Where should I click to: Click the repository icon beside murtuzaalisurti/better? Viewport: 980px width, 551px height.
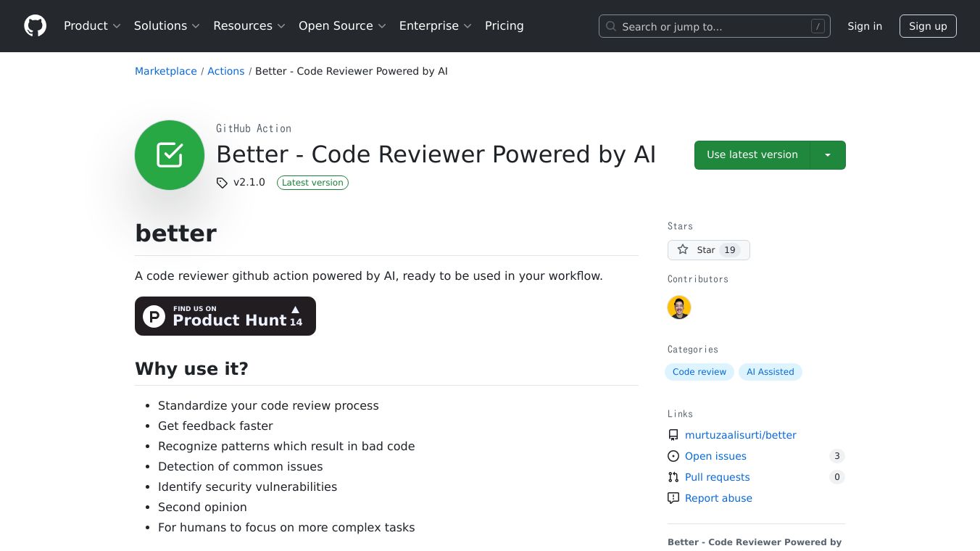[x=673, y=435]
